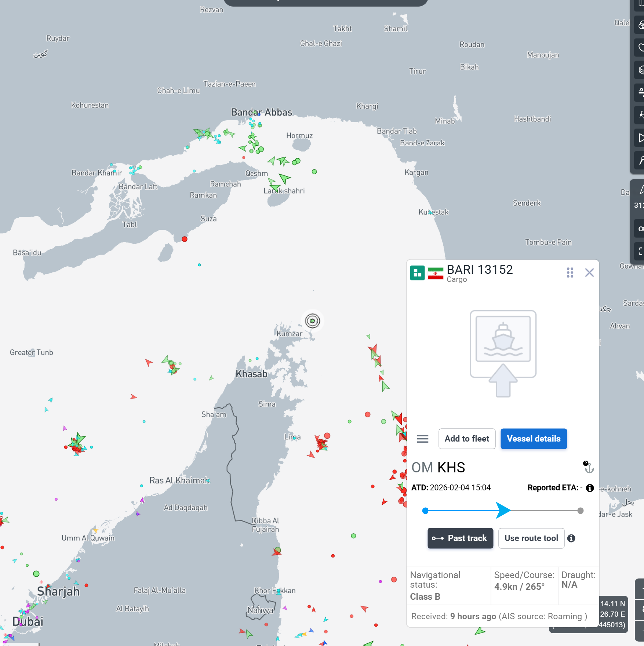Screen dimensions: 644x646
Task: Show info about Reported ETA
Action: tap(590, 488)
